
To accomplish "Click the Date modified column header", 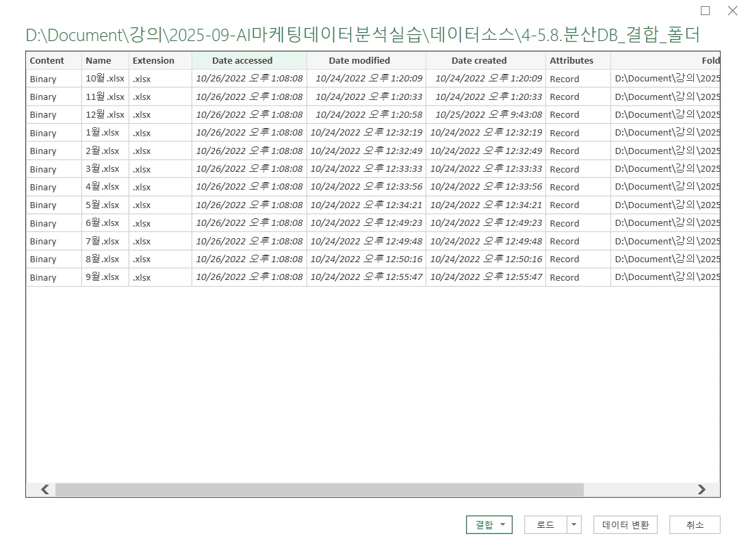I will (x=366, y=60).
